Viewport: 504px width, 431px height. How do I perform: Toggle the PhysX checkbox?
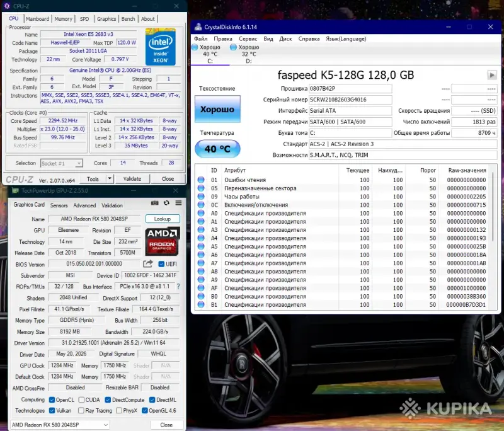[x=119, y=410]
